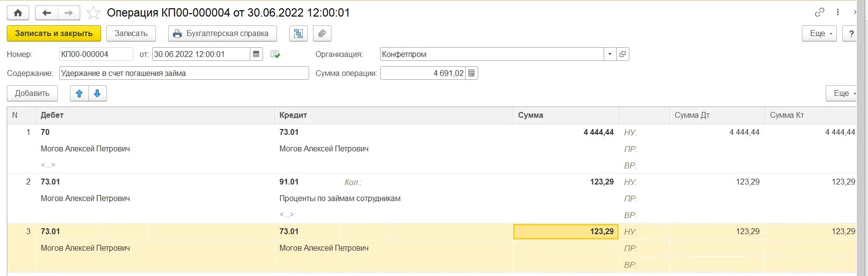Open the table Еще menu
Viewport: 868px width, 276px height.
tap(842, 93)
